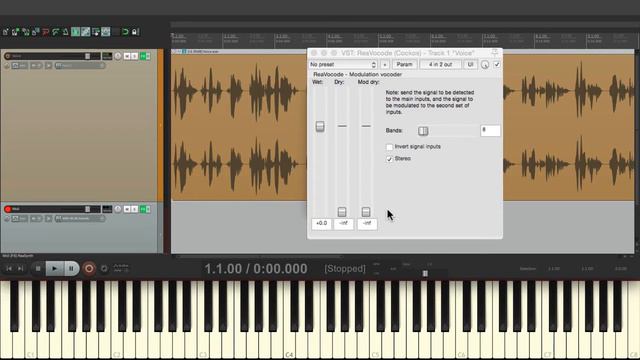Toggle the ReaVocode plugin bypass checkbox

point(497,64)
